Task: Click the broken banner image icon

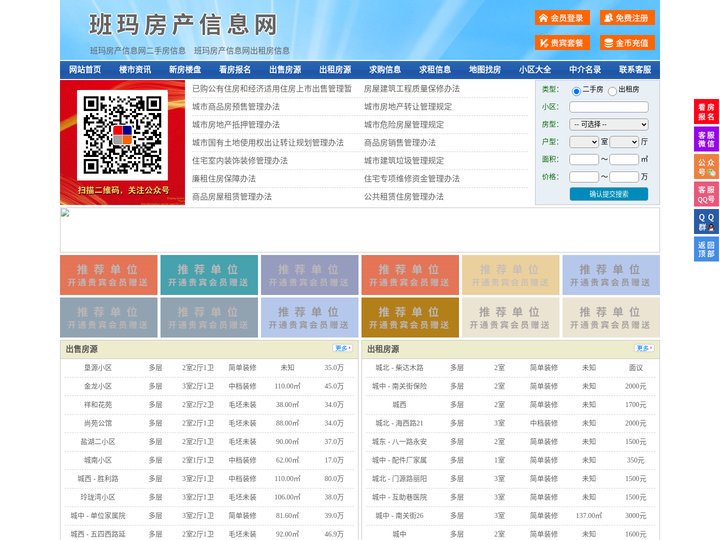Action: (x=65, y=213)
